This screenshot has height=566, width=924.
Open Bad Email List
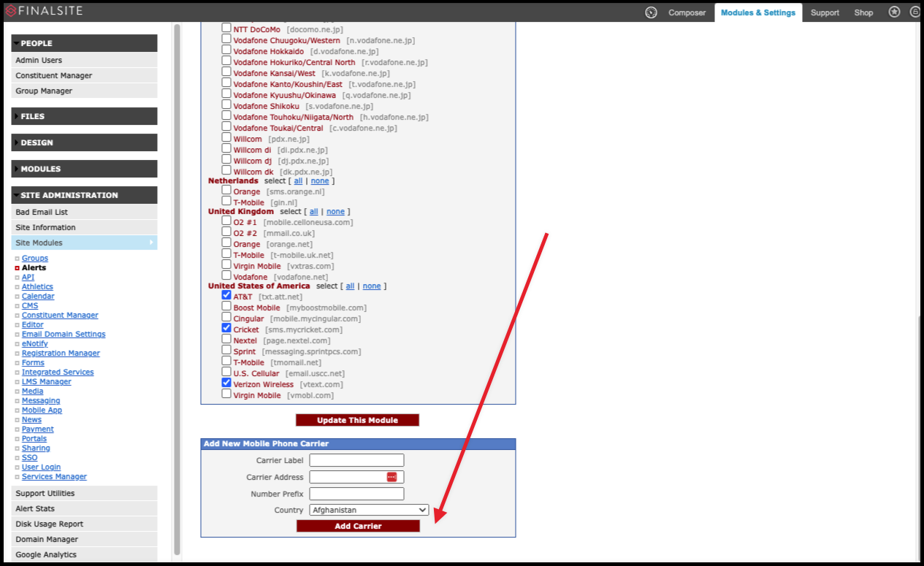(84, 212)
